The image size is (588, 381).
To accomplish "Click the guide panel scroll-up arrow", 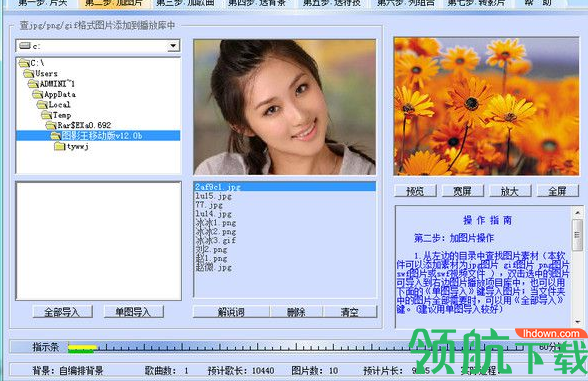I will pos(577,213).
